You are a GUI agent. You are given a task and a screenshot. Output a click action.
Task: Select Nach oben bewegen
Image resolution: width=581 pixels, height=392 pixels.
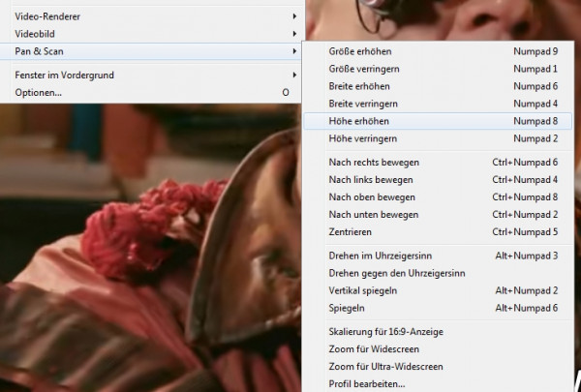click(438, 196)
